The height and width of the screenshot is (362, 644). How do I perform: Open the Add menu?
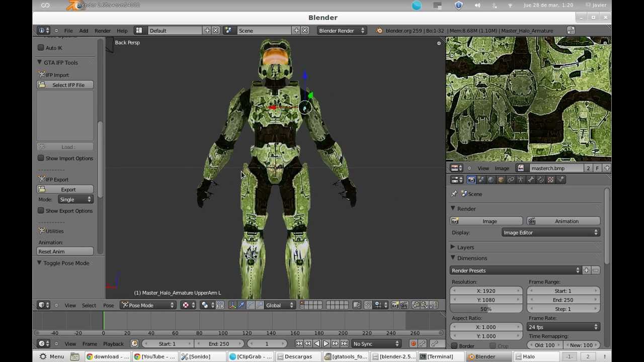coord(84,31)
